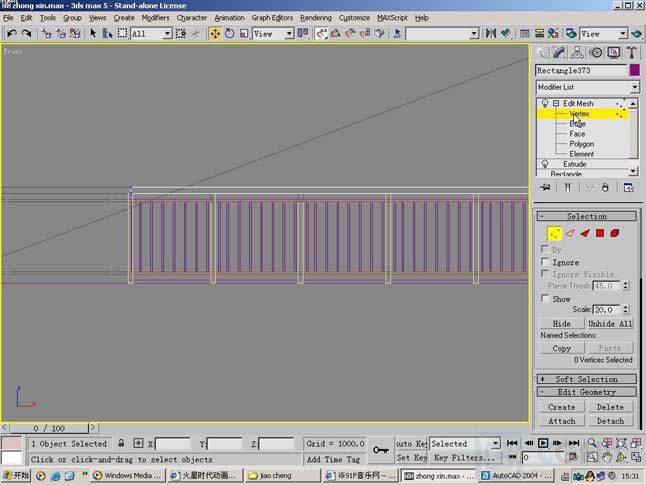Toggle Edit Mesh modifier light bulb
Image resolution: width=646 pixels, height=485 pixels.
545,103
